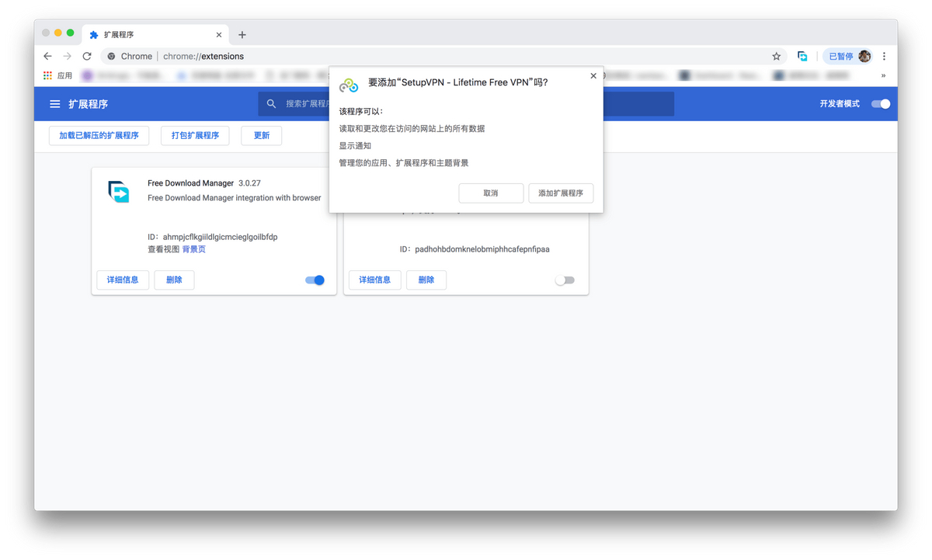Open the 已暂停 profile menu
The height and width of the screenshot is (560, 932).
tap(847, 56)
